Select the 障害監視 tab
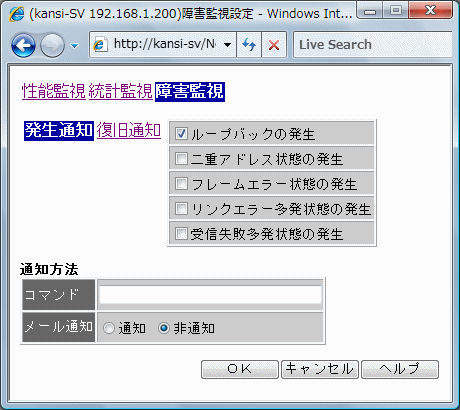The image size is (460, 410). [x=190, y=92]
